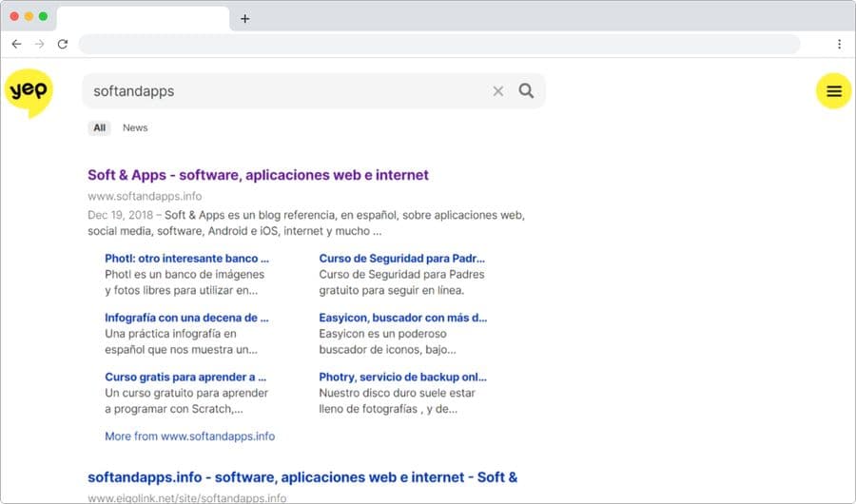Minimize window with yellow button
856x504 pixels.
(29, 16)
